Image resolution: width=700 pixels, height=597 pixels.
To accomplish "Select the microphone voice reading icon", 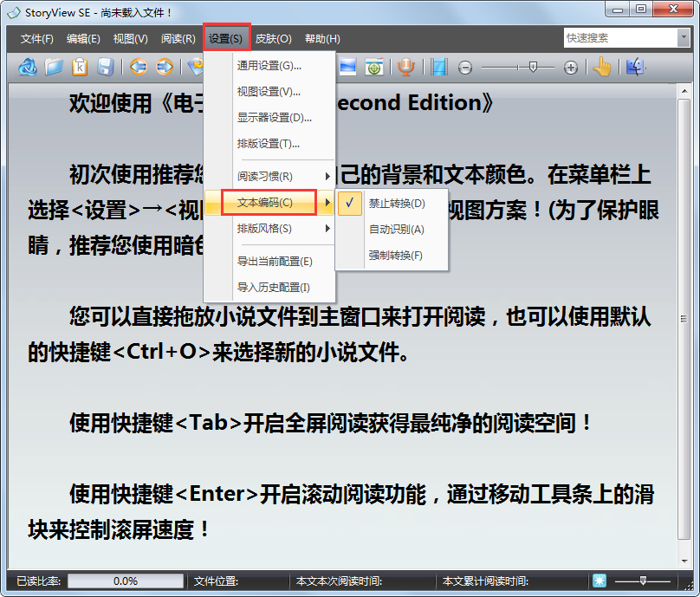I will point(406,67).
